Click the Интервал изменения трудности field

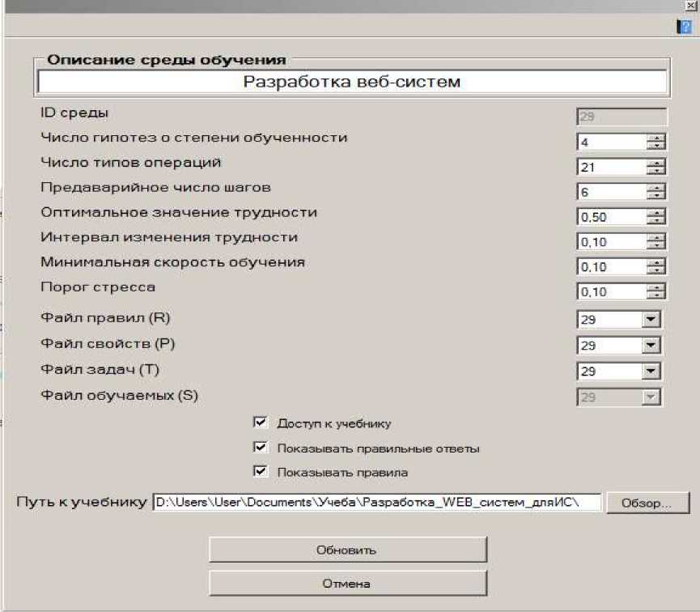click(x=612, y=242)
